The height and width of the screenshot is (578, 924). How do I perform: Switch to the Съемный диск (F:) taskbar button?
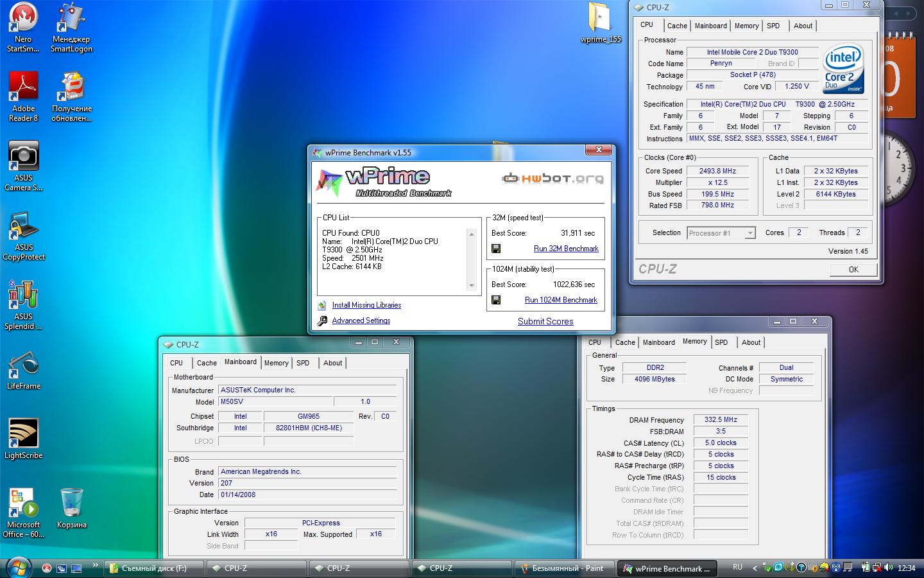tap(154, 568)
